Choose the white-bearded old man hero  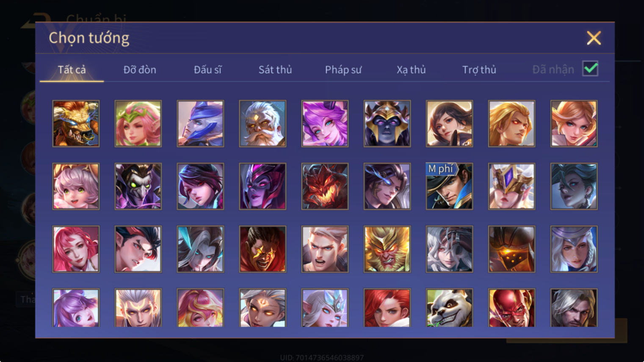click(263, 124)
